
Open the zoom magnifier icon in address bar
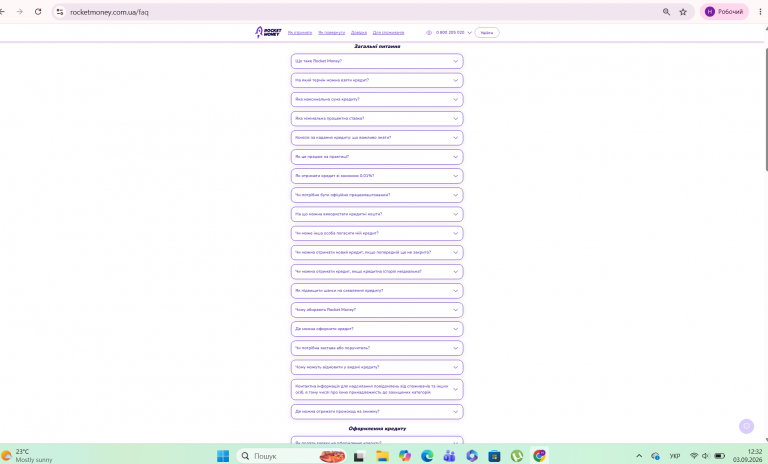click(x=666, y=12)
